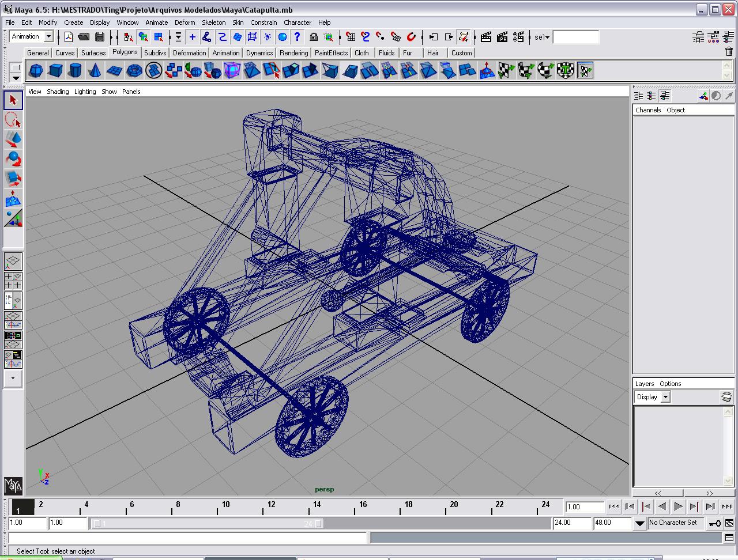Switch to the Dynamics shelf tab
Image resolution: width=738 pixels, height=560 pixels.
[x=259, y=52]
